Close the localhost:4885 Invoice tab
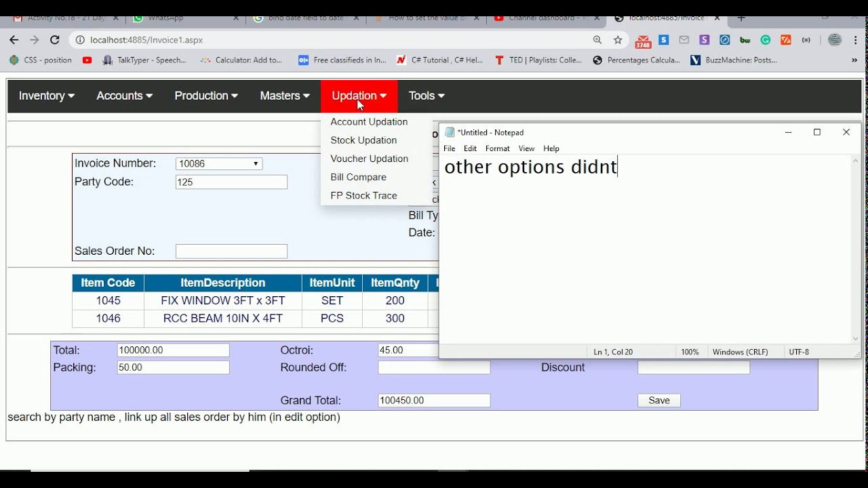Viewport: 868px width, 488px height. (x=717, y=18)
